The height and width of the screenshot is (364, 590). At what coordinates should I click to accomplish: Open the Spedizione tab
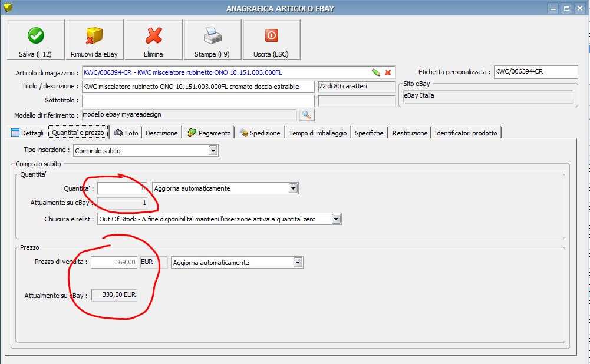click(260, 133)
